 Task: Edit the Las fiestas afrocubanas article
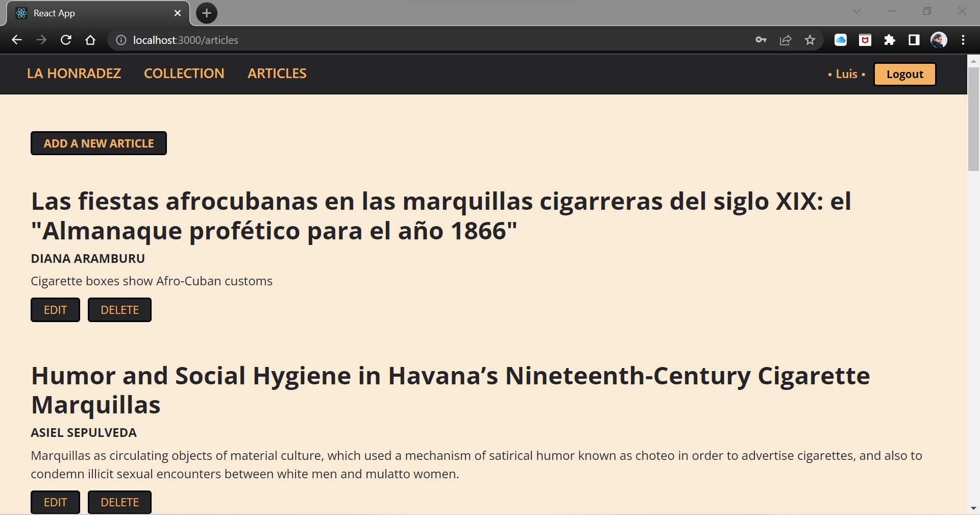(55, 309)
